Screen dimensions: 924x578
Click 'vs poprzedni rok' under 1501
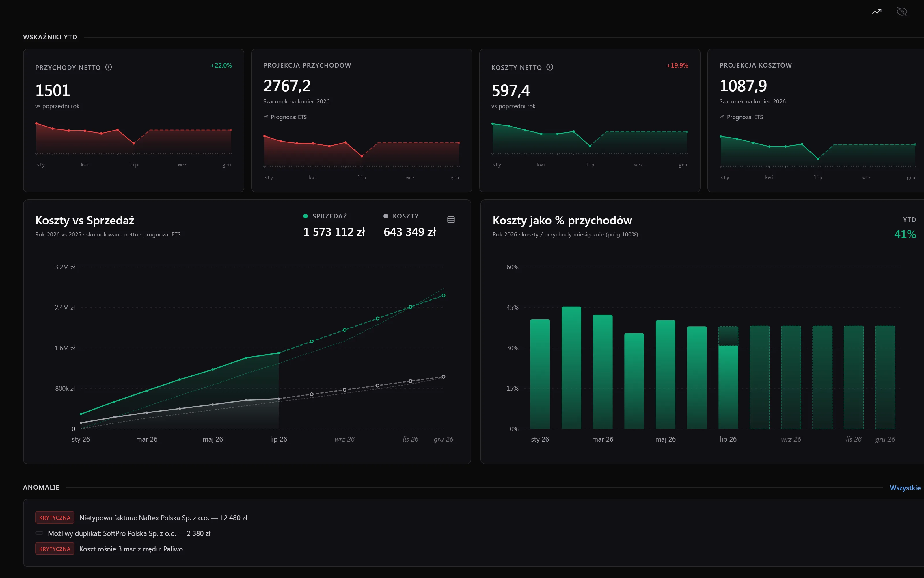pos(57,106)
